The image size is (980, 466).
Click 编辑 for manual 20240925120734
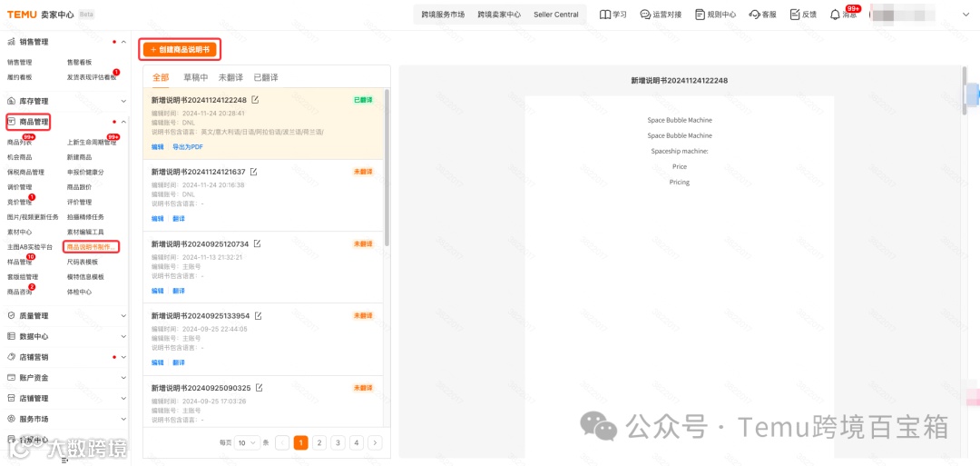coord(158,291)
